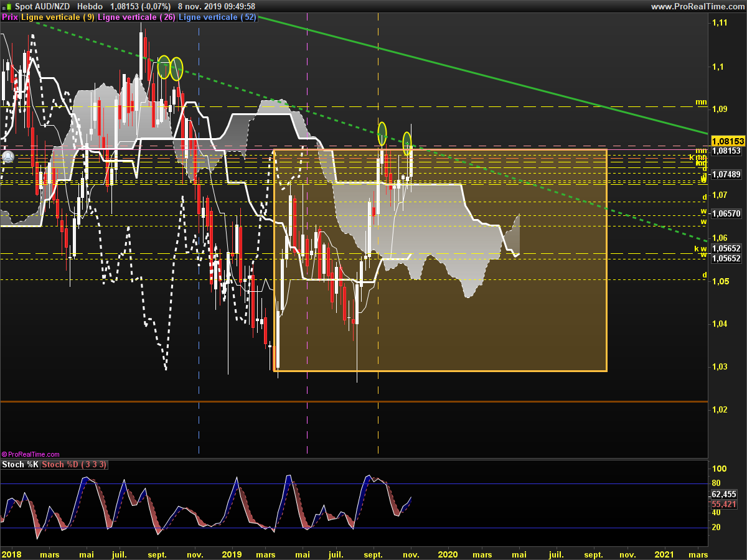This screenshot has height=560, width=747.
Task: Click the '2021' label on time axis
Action: (664, 554)
